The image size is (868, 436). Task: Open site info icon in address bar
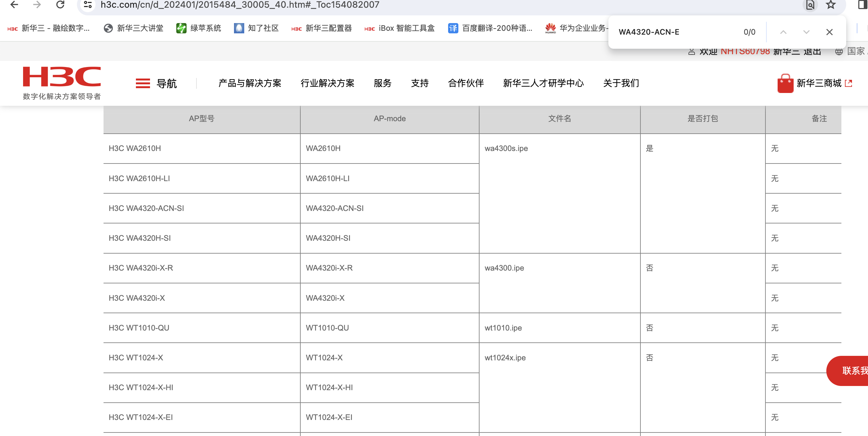point(88,5)
